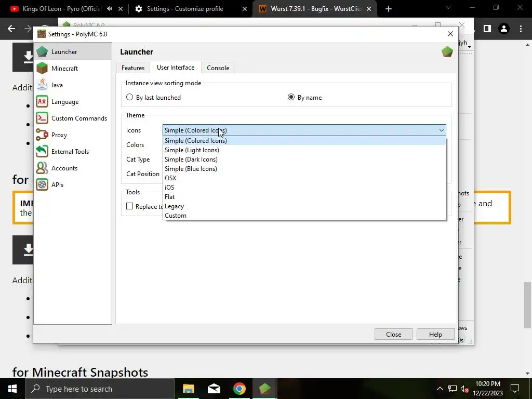This screenshot has height=399, width=532.
Task: Click the Chrome profile avatar icon
Action: [504, 29]
